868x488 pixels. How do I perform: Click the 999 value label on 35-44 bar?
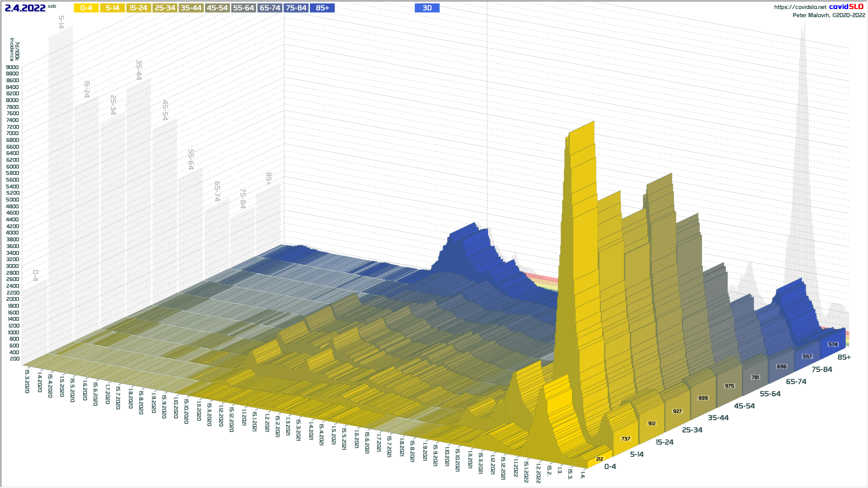tap(703, 398)
